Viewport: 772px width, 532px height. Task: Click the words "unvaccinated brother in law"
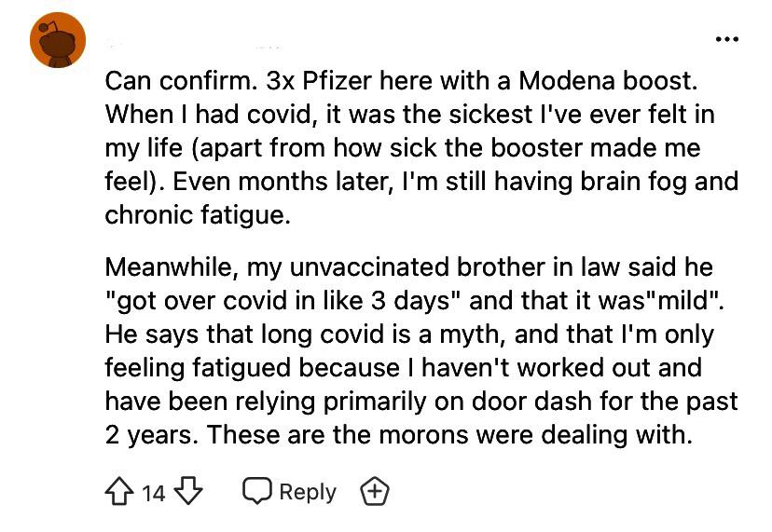coord(420,267)
